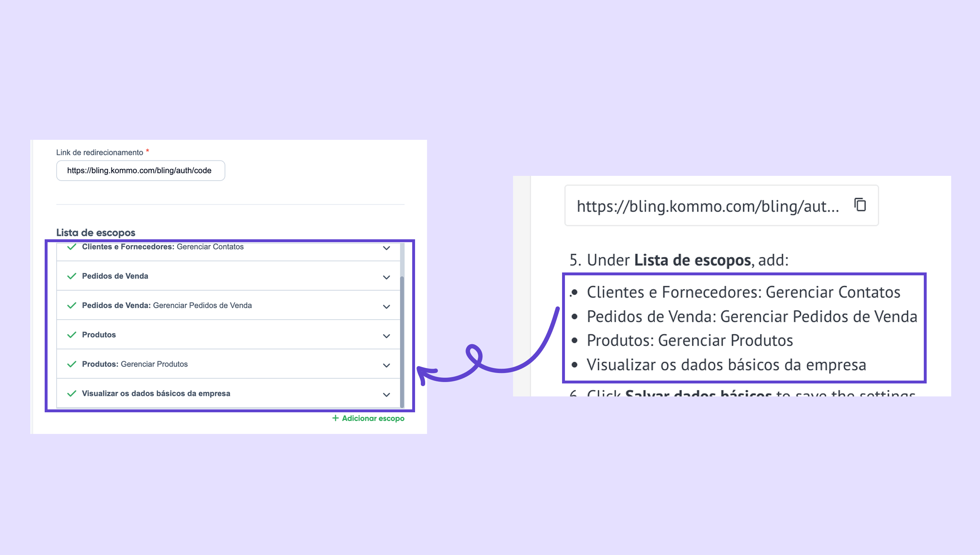Image resolution: width=980 pixels, height=555 pixels.
Task: Expand the Gerenciar Produtos row chevron
Action: tap(386, 365)
